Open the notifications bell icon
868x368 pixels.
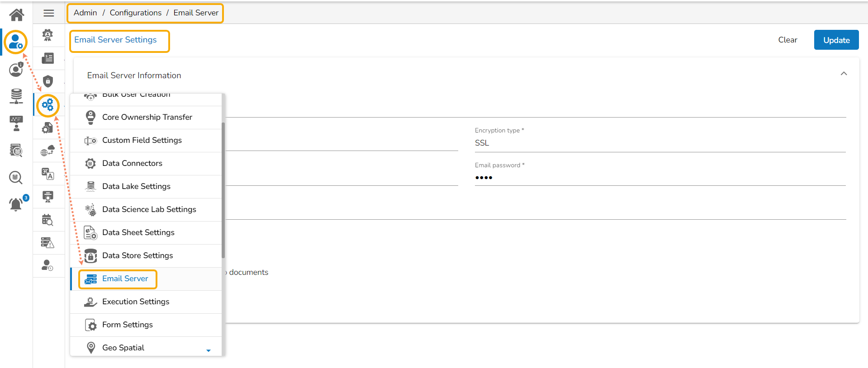click(x=16, y=204)
